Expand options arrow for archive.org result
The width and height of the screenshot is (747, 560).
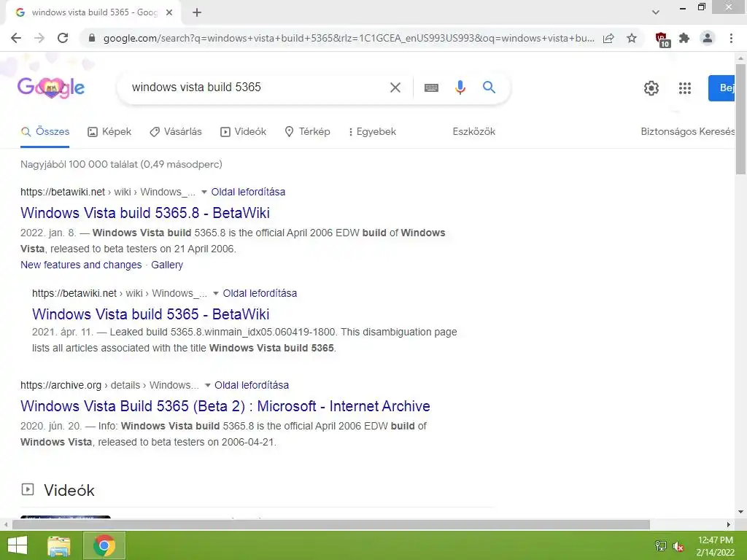click(x=207, y=385)
